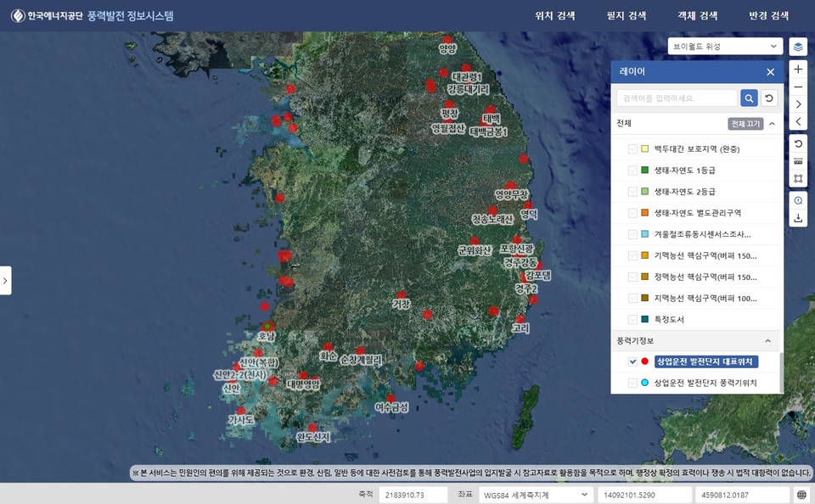
Task: Collapse the 풍력기정보 layer group
Action: click(768, 341)
